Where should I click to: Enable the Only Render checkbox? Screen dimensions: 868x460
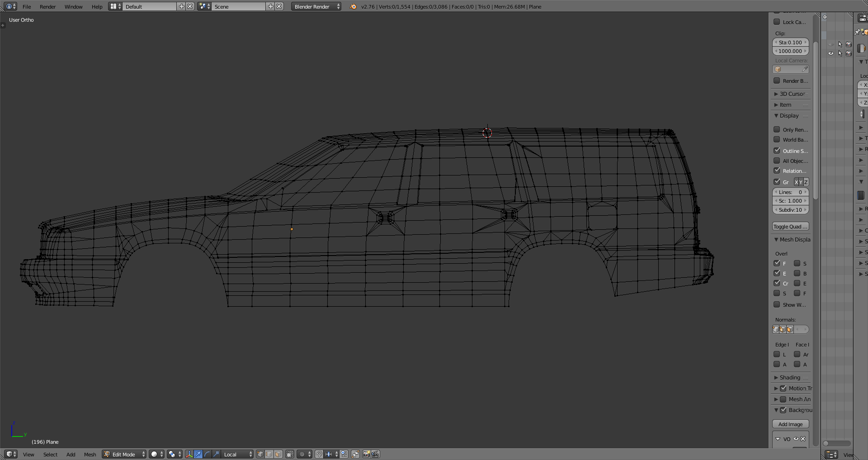coord(777,129)
